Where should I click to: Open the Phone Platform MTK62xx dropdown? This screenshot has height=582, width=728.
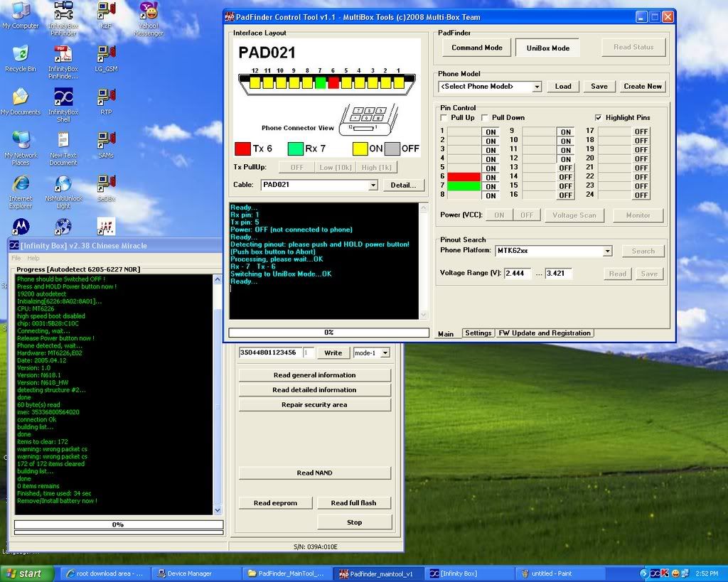(x=607, y=251)
